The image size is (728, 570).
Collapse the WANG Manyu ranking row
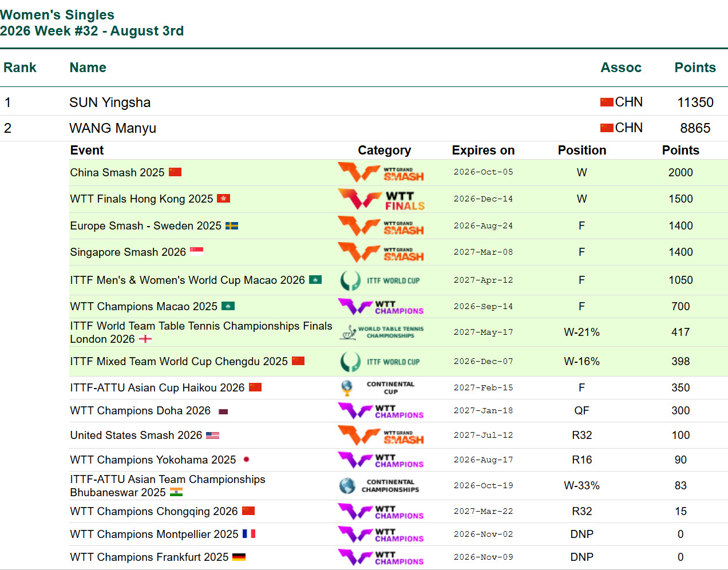pos(364,128)
